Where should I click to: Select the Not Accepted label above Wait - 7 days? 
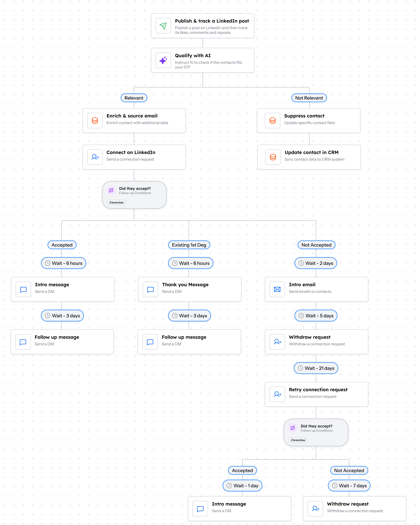tap(349, 470)
